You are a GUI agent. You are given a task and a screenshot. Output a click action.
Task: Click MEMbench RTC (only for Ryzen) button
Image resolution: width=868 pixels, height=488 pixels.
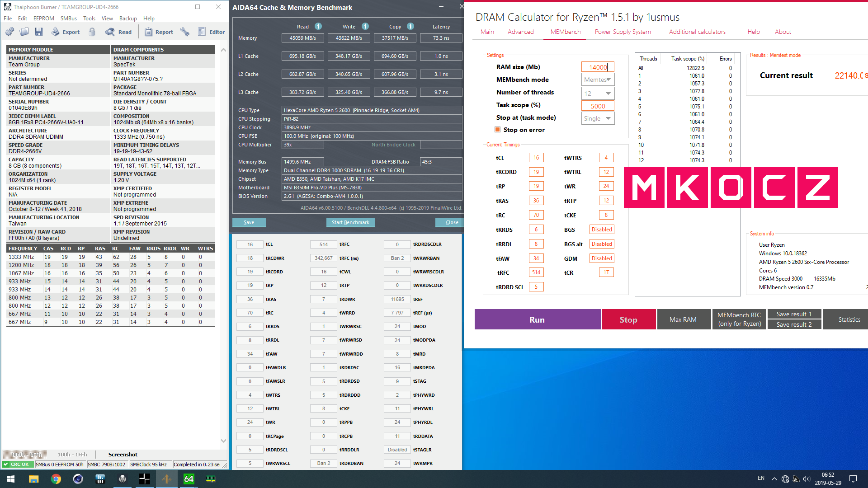point(739,319)
